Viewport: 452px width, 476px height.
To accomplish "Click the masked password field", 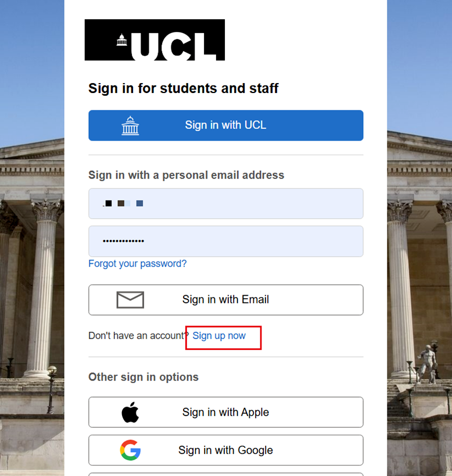I will [x=225, y=241].
